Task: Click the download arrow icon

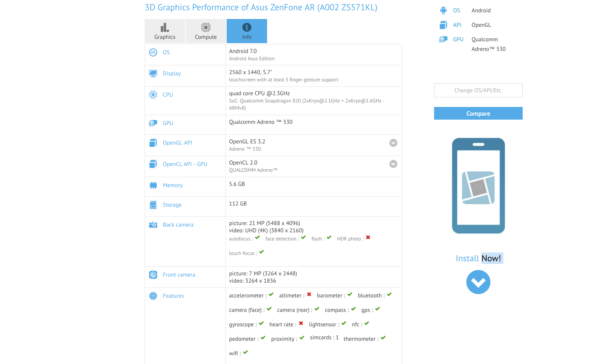Action: [x=478, y=282]
